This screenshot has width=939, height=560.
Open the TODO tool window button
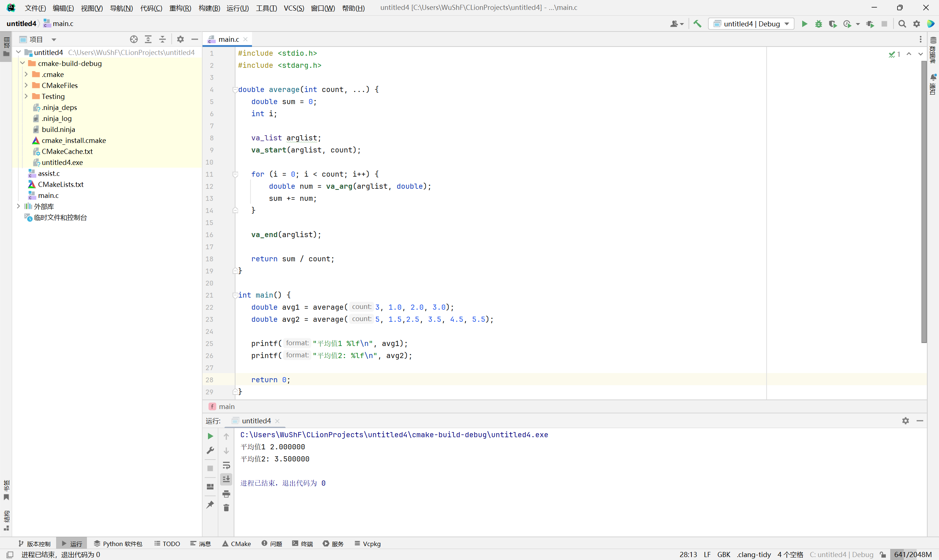(167, 544)
